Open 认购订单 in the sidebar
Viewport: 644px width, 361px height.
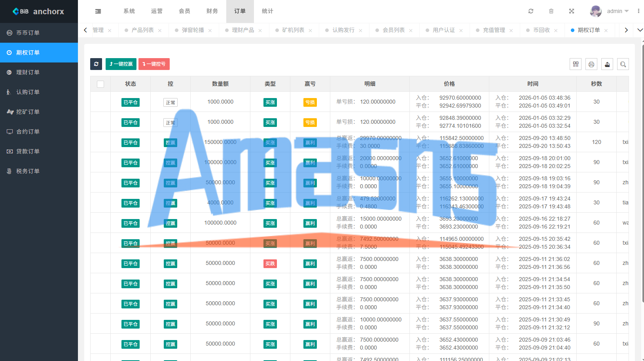(39, 92)
